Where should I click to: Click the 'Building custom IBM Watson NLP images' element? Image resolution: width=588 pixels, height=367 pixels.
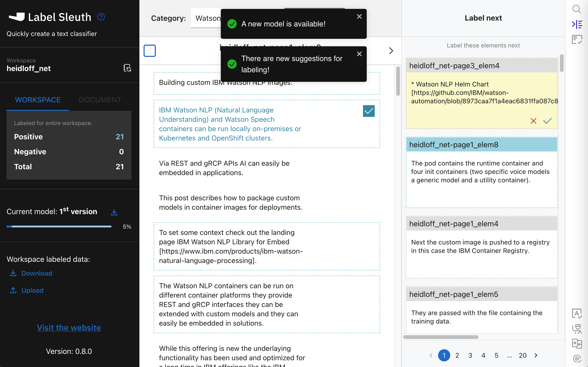(x=267, y=83)
